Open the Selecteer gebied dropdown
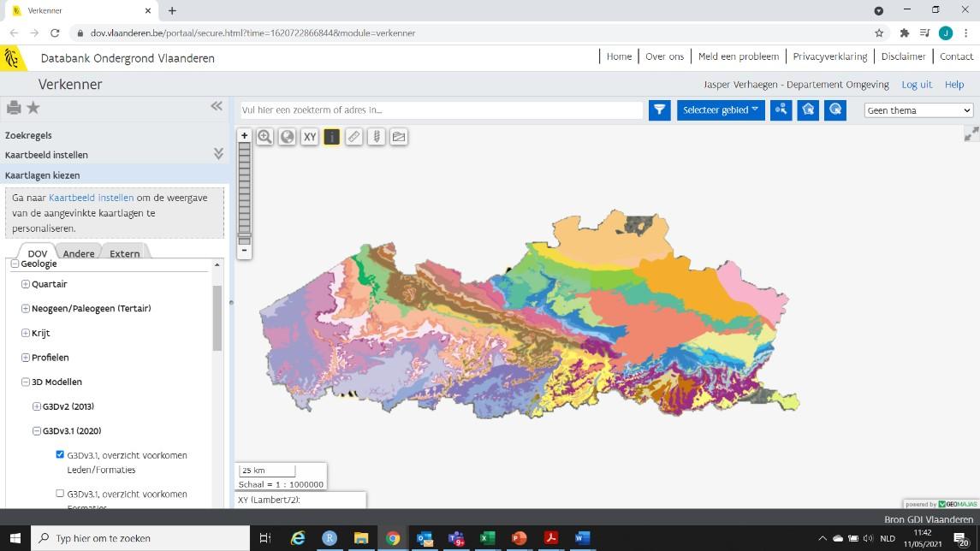 click(x=721, y=110)
